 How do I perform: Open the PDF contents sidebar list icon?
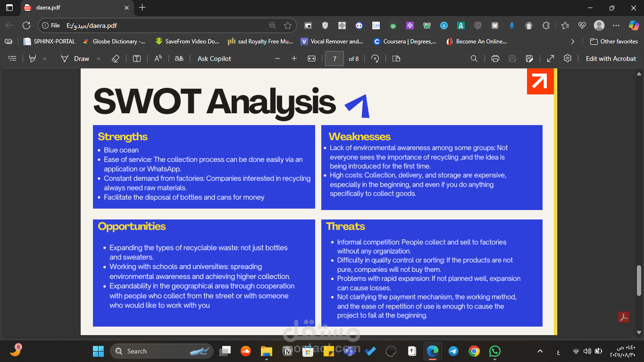click(x=13, y=59)
